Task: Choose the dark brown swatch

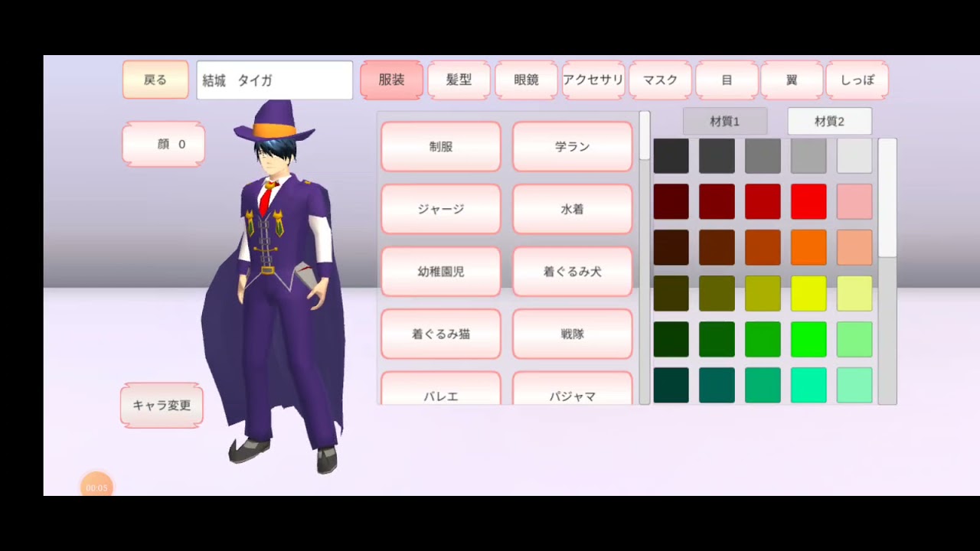Action: (671, 247)
